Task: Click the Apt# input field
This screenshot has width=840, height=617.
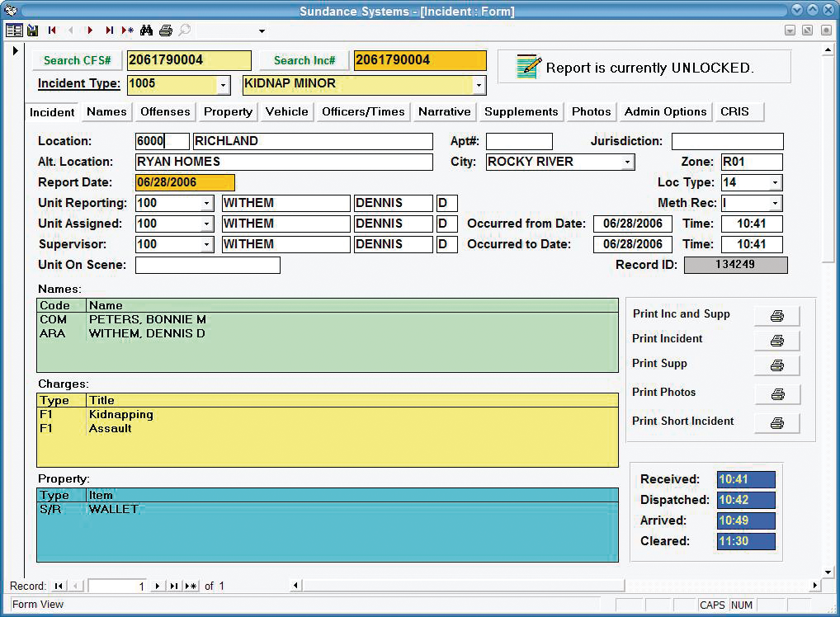Action: (518, 142)
